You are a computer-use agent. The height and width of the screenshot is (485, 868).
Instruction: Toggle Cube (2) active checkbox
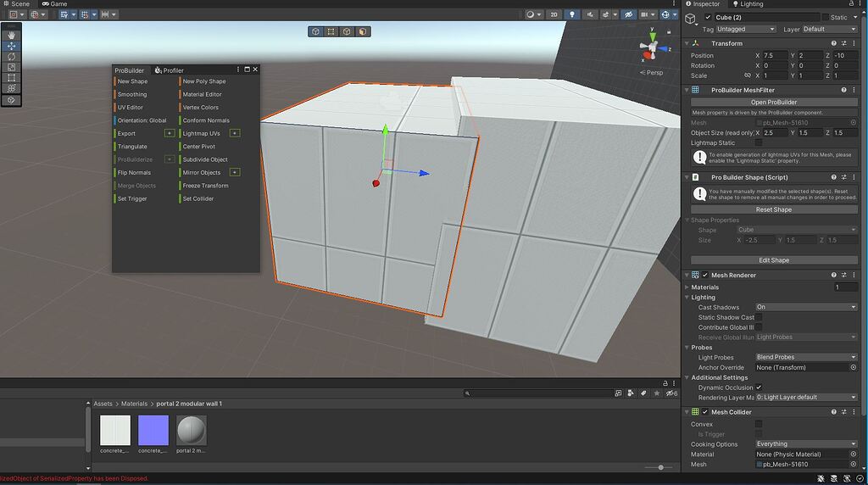coord(708,17)
